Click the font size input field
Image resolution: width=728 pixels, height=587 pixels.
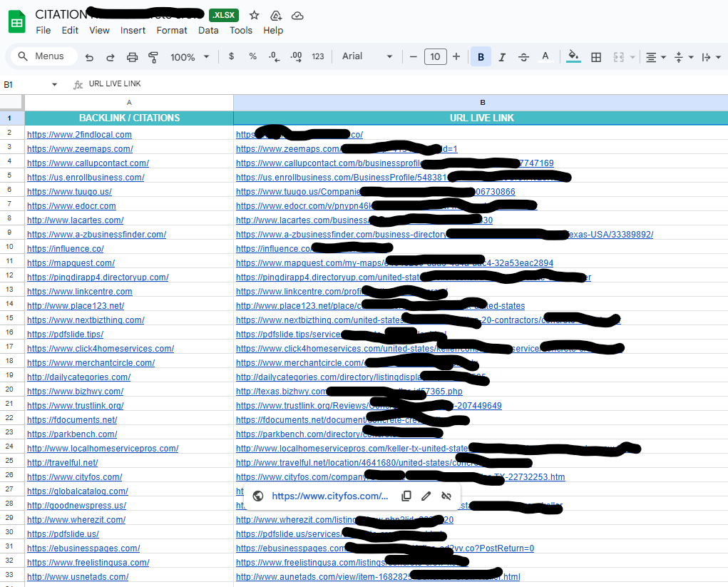pyautogui.click(x=435, y=56)
